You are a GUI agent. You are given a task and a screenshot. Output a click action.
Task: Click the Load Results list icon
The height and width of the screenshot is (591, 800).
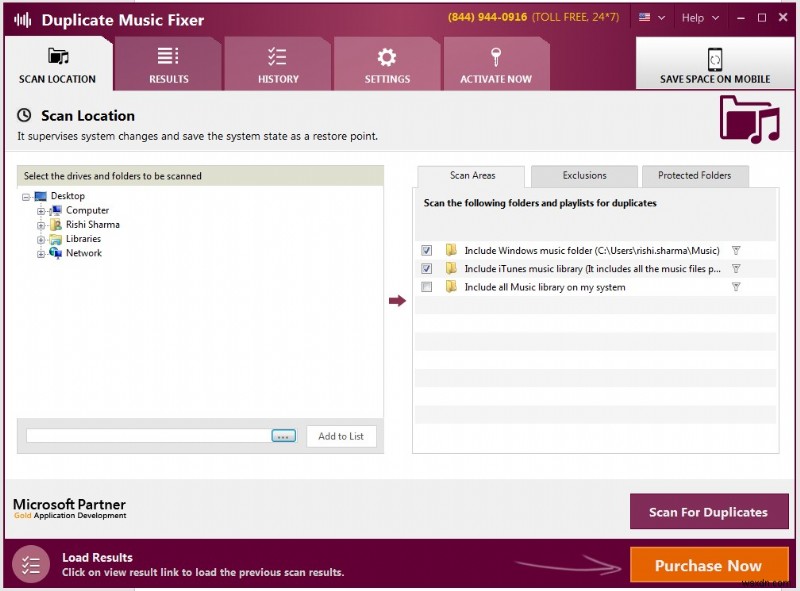(31, 565)
